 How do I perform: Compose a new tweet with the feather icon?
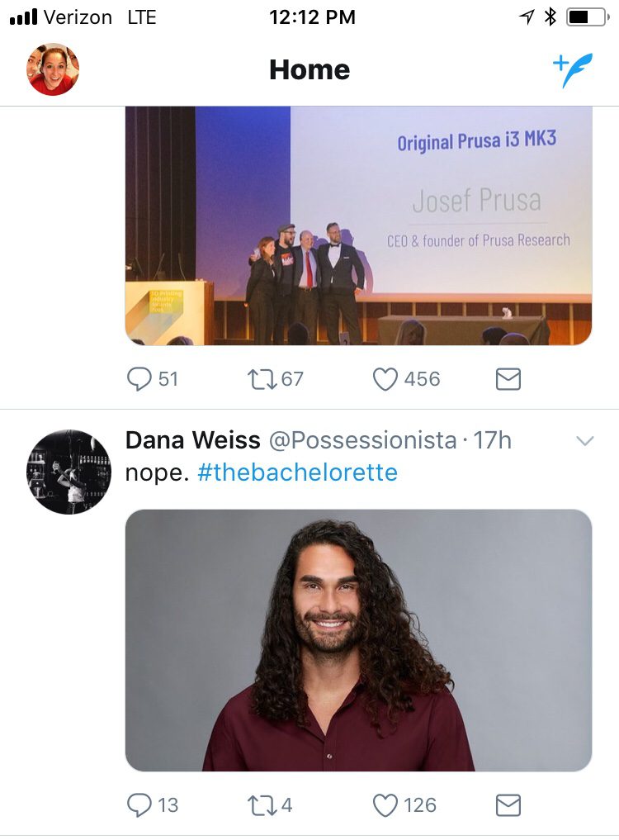pyautogui.click(x=573, y=70)
